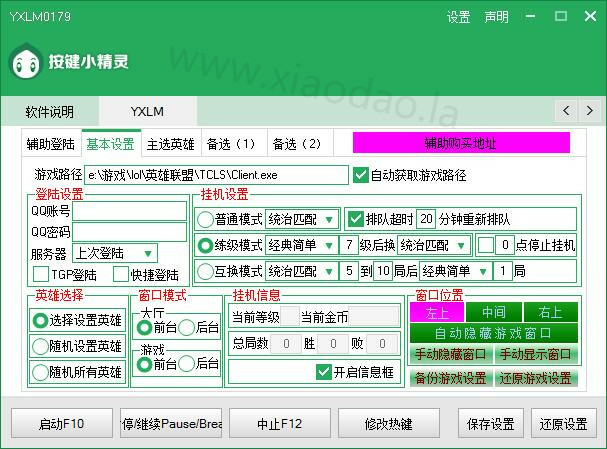Click the 按键小精灵 logo icon
Image resolution: width=607 pixels, height=449 pixels.
point(26,62)
